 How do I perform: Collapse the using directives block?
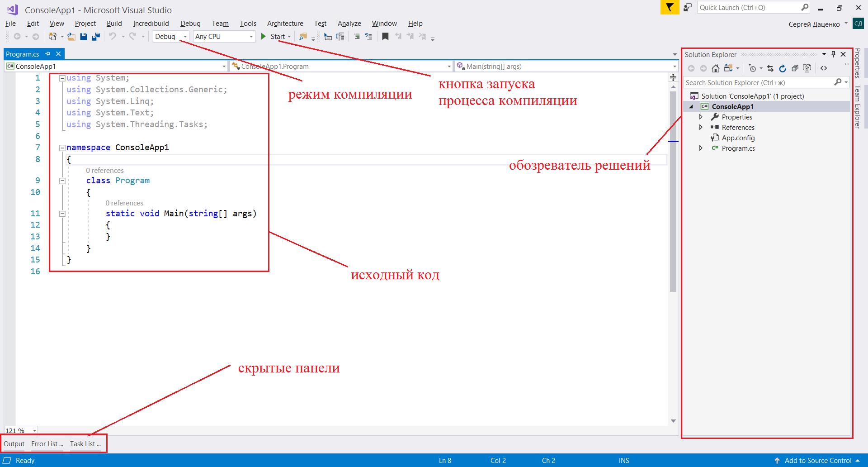click(62, 78)
